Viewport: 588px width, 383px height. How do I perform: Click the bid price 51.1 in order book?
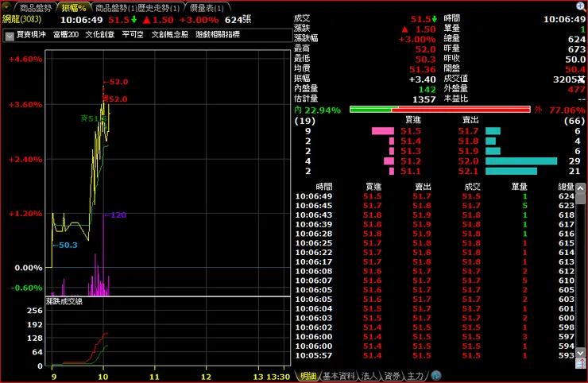(411, 172)
